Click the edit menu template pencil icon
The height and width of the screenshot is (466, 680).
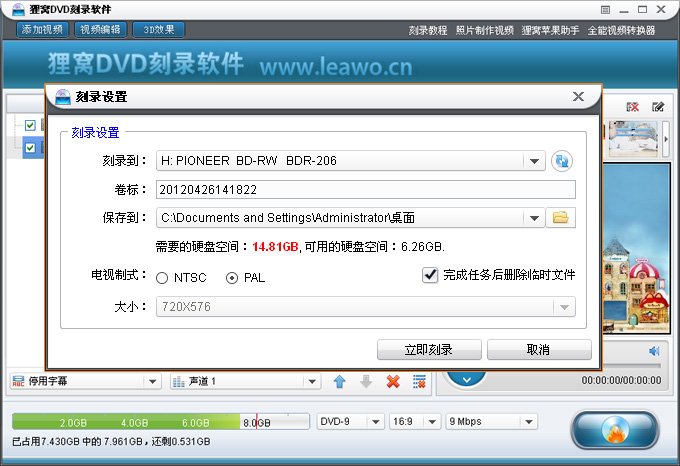click(658, 107)
